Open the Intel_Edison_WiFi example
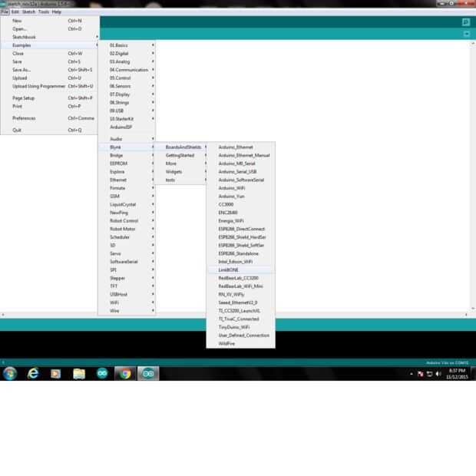This screenshot has width=476, height=476. 241,261
